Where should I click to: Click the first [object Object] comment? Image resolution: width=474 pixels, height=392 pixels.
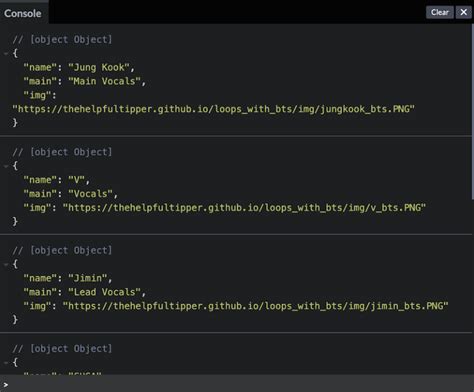point(62,39)
